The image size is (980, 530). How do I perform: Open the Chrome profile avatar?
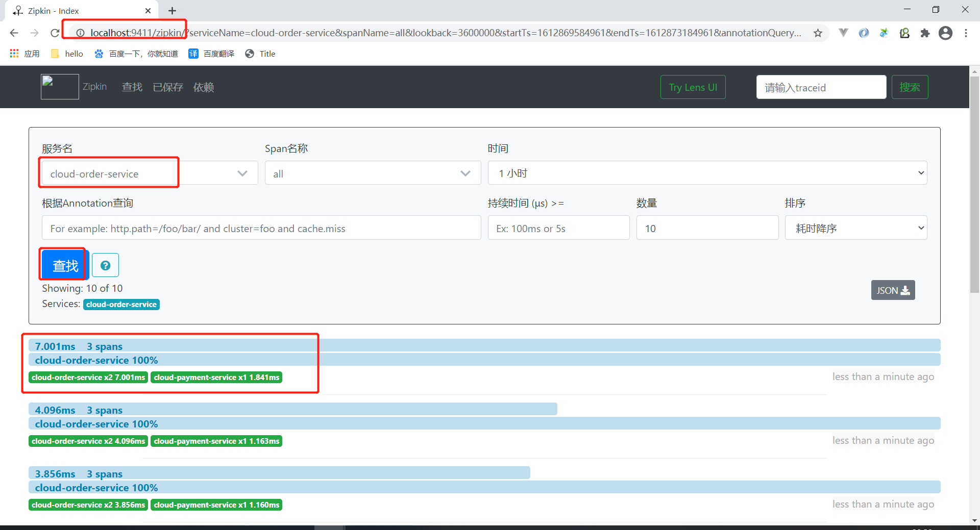945,33
